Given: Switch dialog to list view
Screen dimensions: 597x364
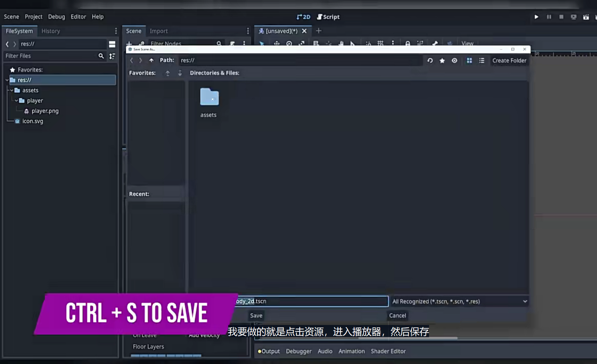Looking at the screenshot, I should pyautogui.click(x=482, y=61).
